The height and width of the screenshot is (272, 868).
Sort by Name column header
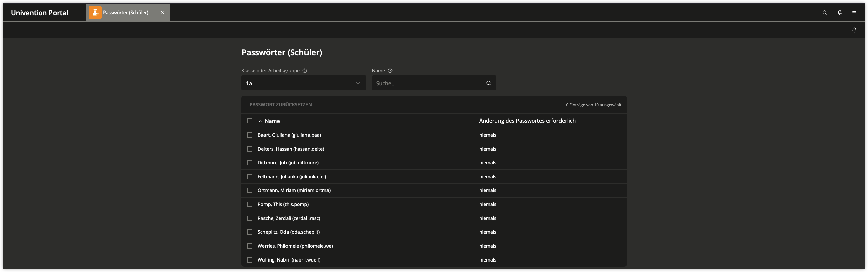click(x=272, y=121)
